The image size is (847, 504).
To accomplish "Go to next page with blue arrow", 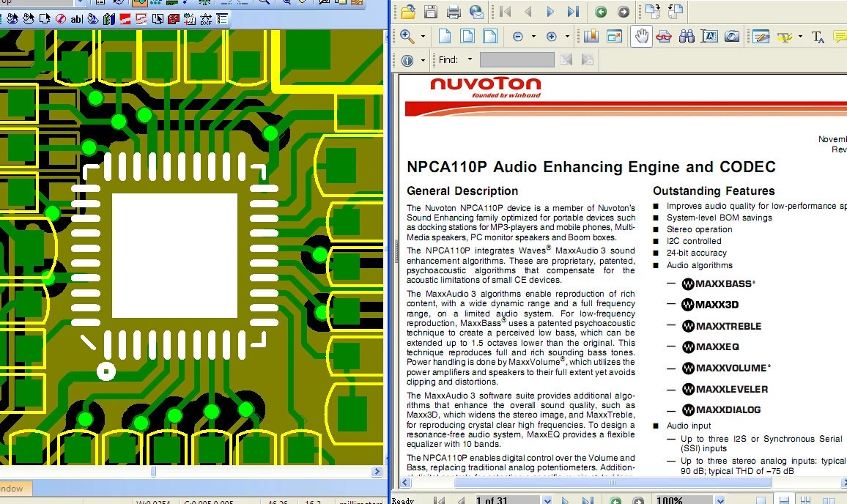I will (x=550, y=11).
